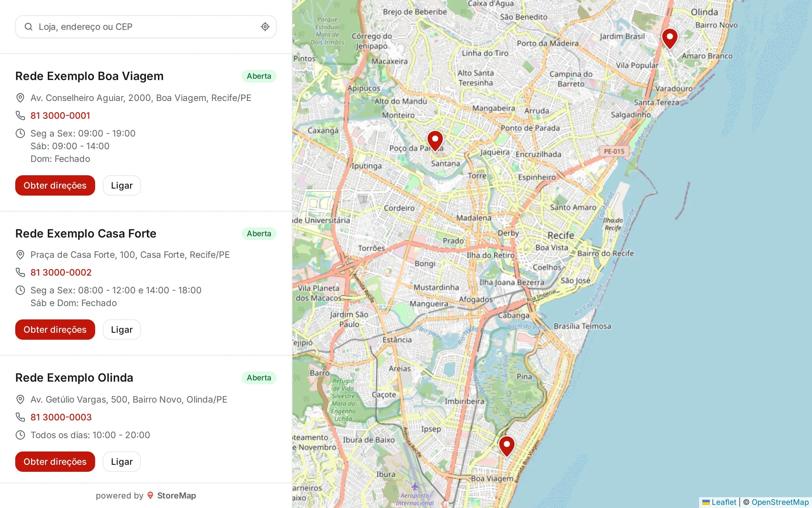
Task: Click clock icon beside Seg a Sex 09:00 - 19:00
Action: [20, 133]
